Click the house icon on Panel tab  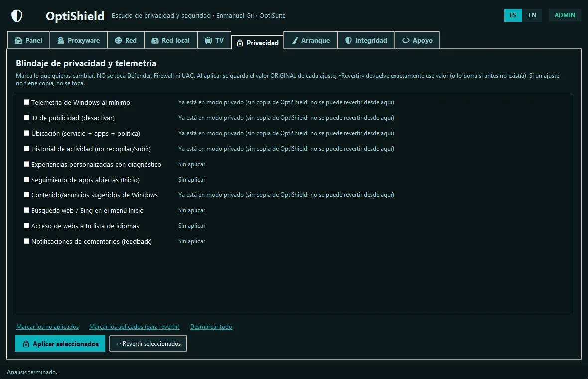pos(18,40)
